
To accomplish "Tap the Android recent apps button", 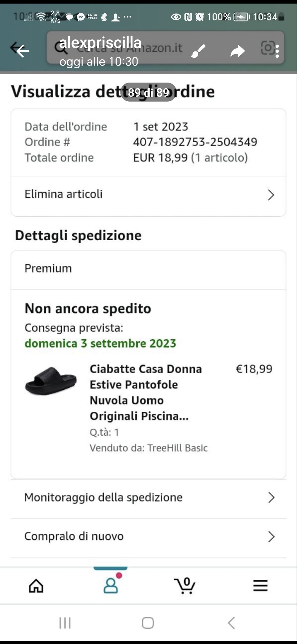I will coord(65,623).
